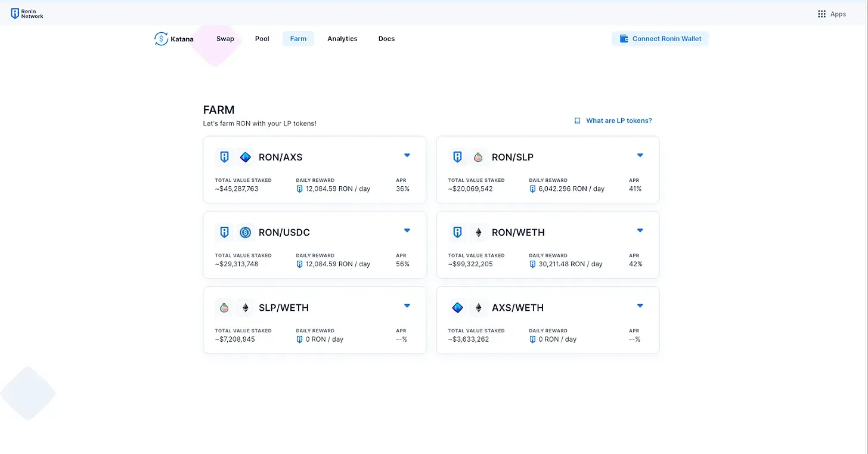Viewport: 868px width, 454px height.
Task: Click the Ronin Network logo top left
Action: tap(26, 13)
